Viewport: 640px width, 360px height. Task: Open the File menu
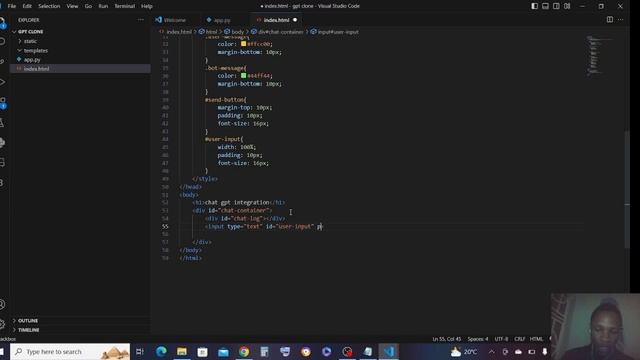12,6
